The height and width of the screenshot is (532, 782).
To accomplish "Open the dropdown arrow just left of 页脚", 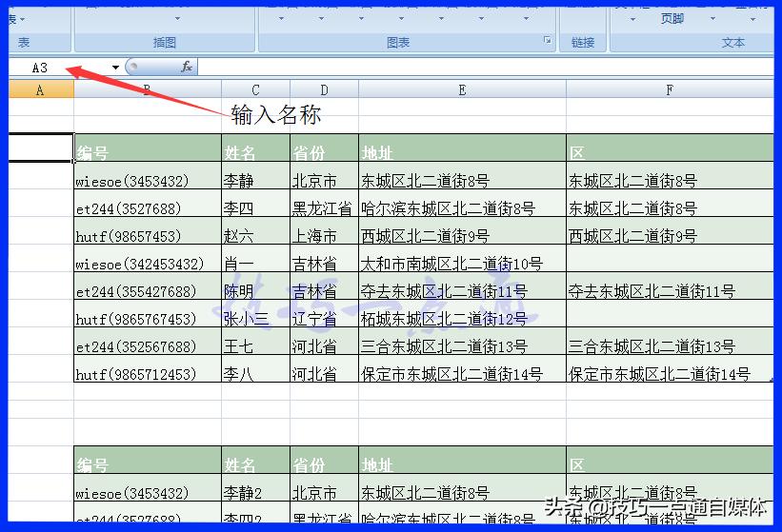I will (632, 19).
